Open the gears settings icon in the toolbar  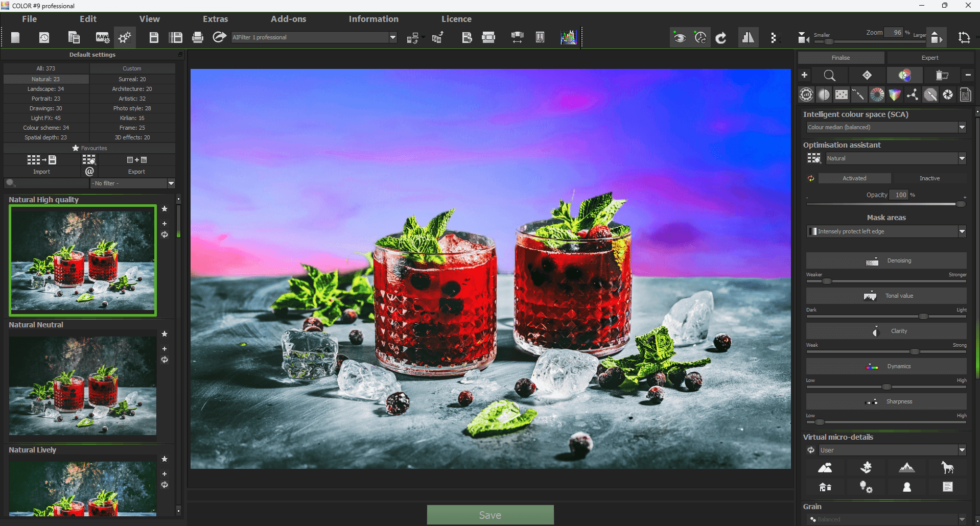point(125,37)
